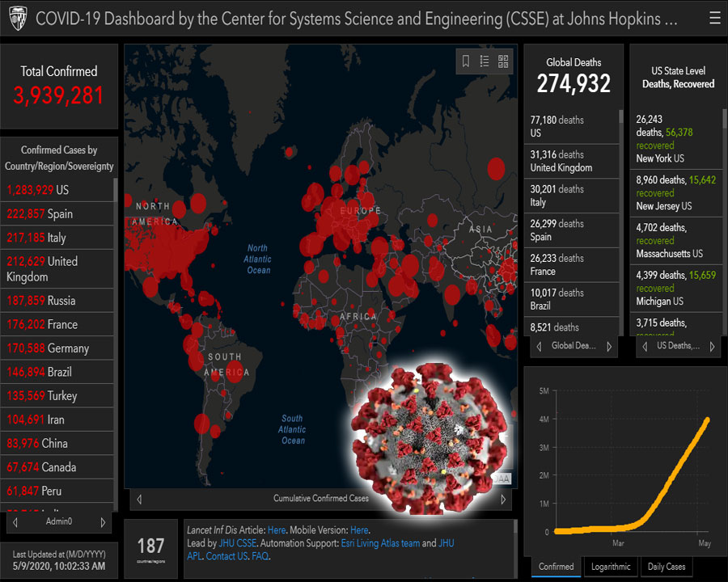Click the 26,299 deaths Spain entry
Screen dimensions: 728x582
click(x=572, y=230)
